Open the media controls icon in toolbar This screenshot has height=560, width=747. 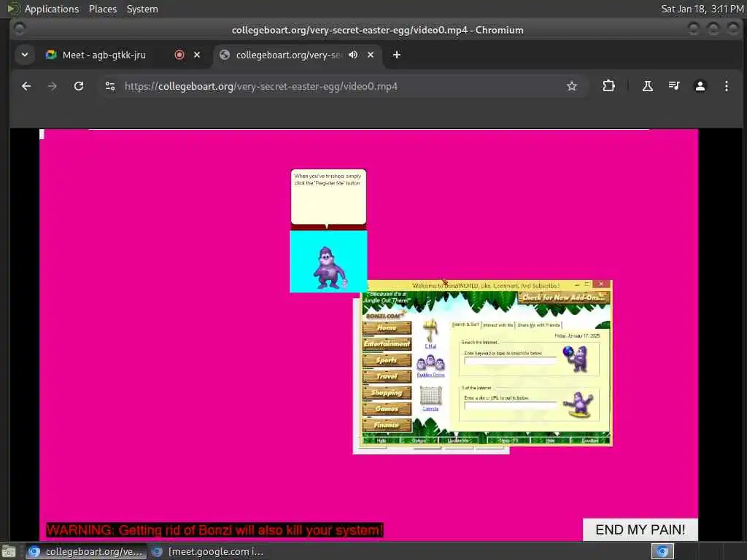coord(673,86)
